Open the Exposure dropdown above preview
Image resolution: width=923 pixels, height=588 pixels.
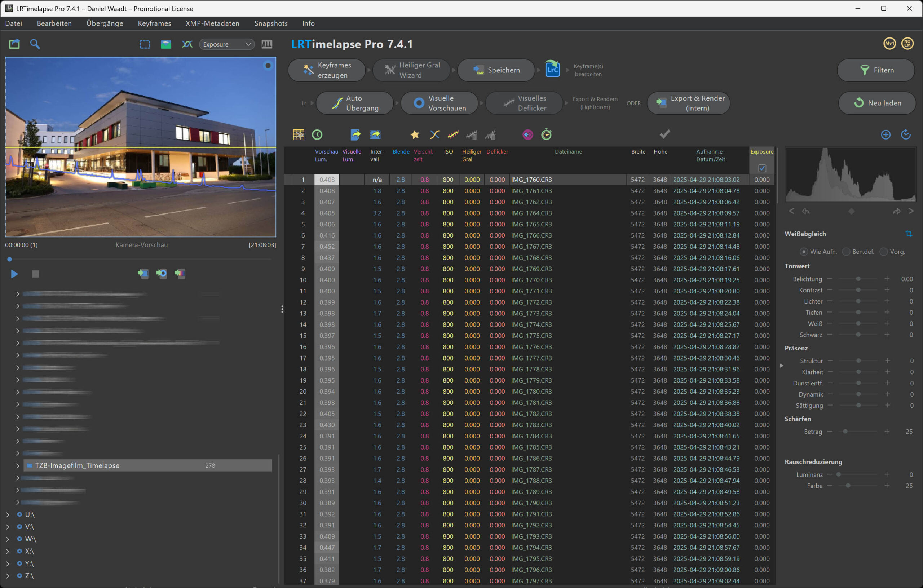226,44
